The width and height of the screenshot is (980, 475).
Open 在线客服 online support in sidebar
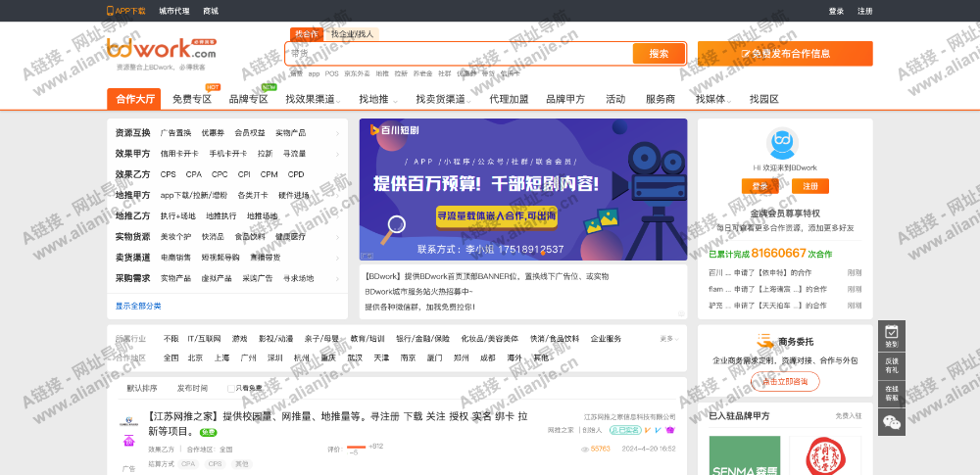891,394
